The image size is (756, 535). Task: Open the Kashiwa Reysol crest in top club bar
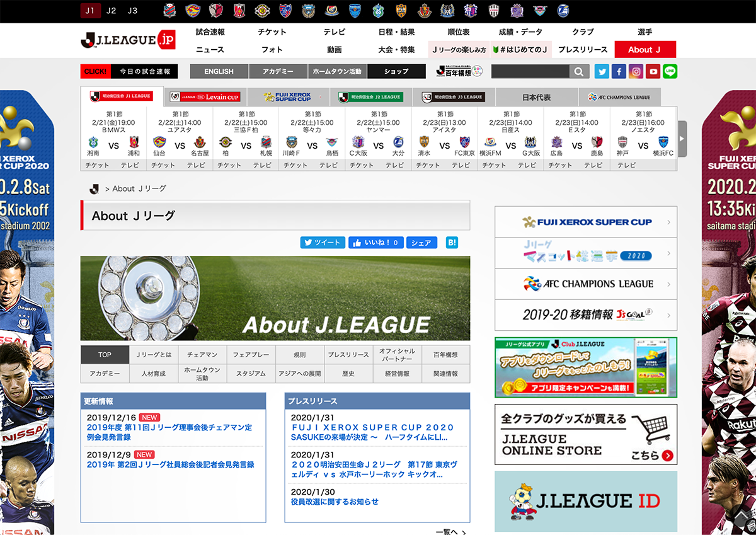pos(262,10)
